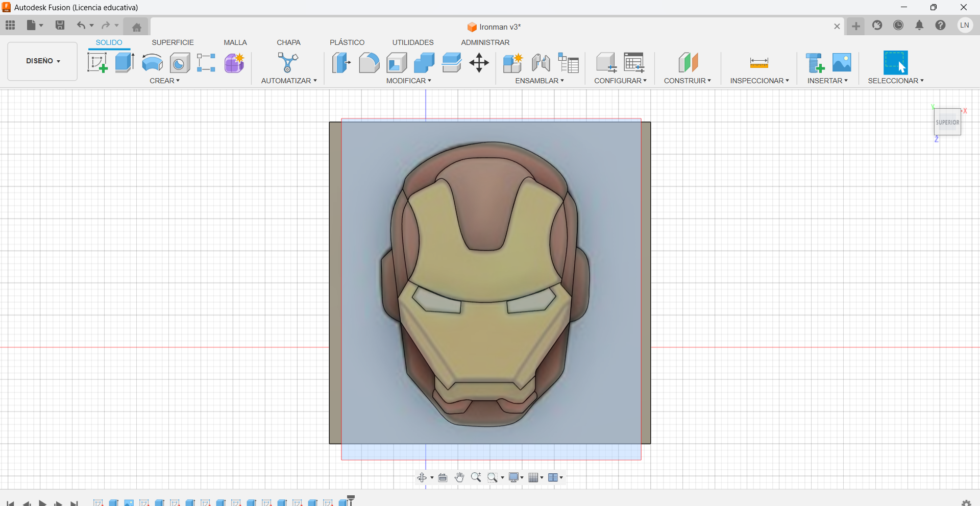Switch to the SUPERFICIE tab
Image resolution: width=980 pixels, height=506 pixels.
(173, 42)
